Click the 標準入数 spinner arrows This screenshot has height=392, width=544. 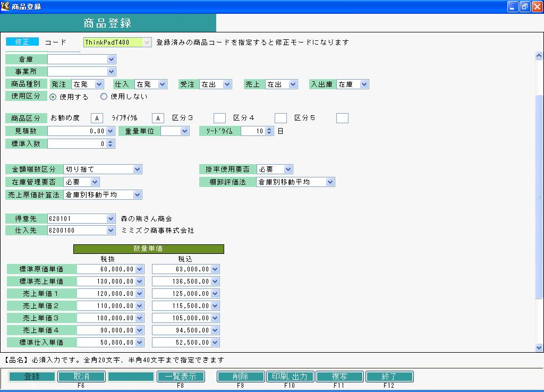tap(110, 143)
